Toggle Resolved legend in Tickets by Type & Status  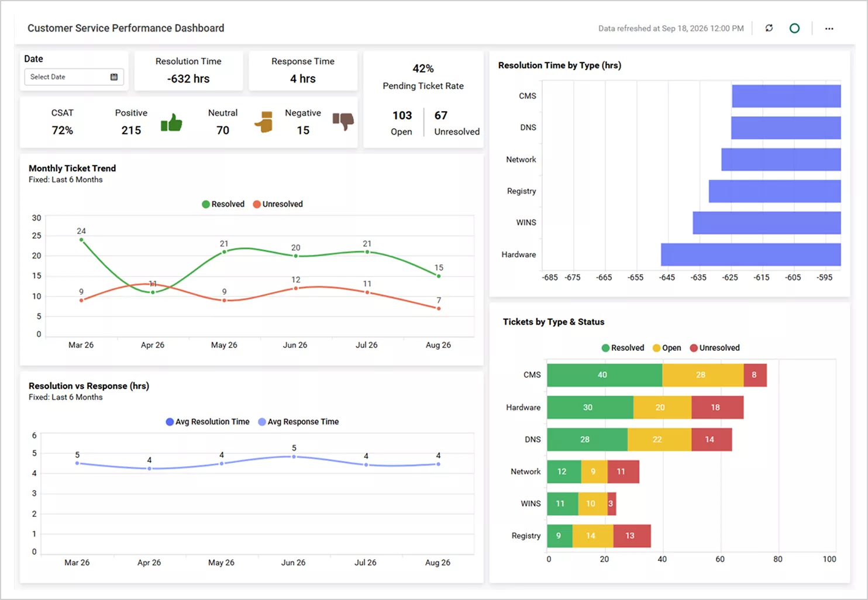click(623, 348)
